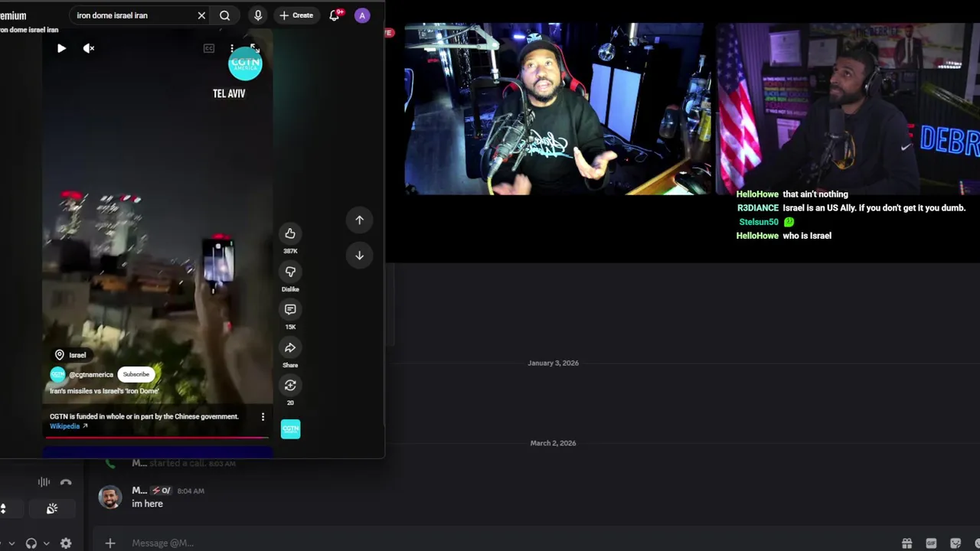Expand Discord output device options chevron
The image size is (980, 551).
(x=46, y=543)
